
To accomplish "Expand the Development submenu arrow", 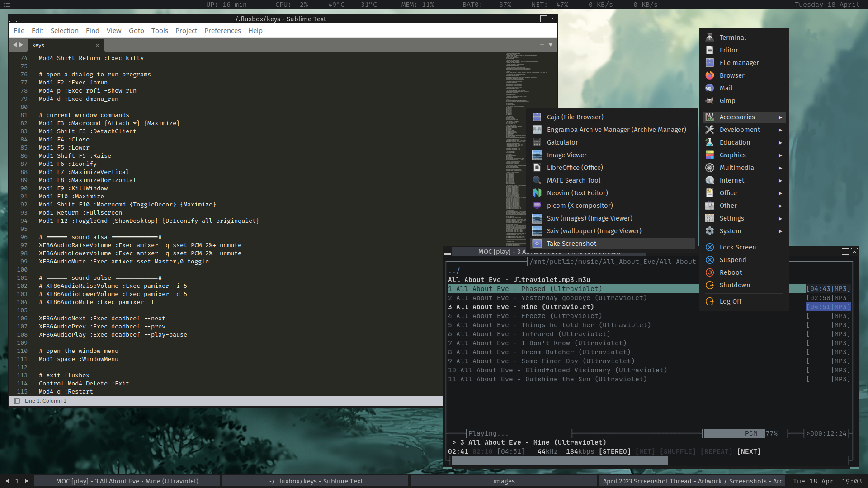I will click(780, 130).
